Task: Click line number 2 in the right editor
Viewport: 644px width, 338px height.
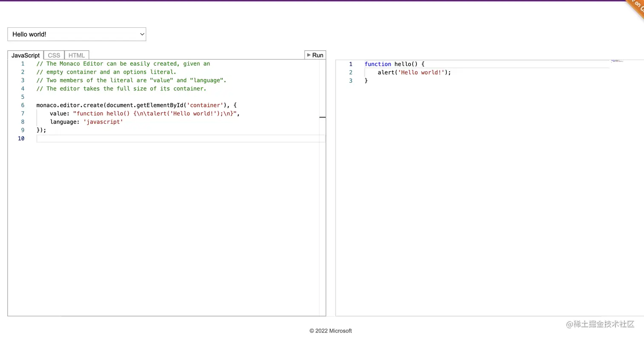Action: 351,72
